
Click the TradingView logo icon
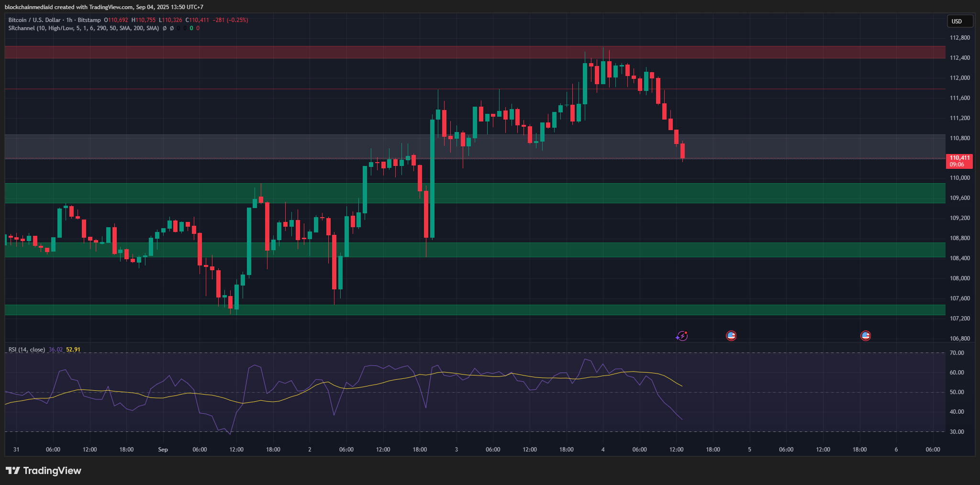pyautogui.click(x=13, y=471)
